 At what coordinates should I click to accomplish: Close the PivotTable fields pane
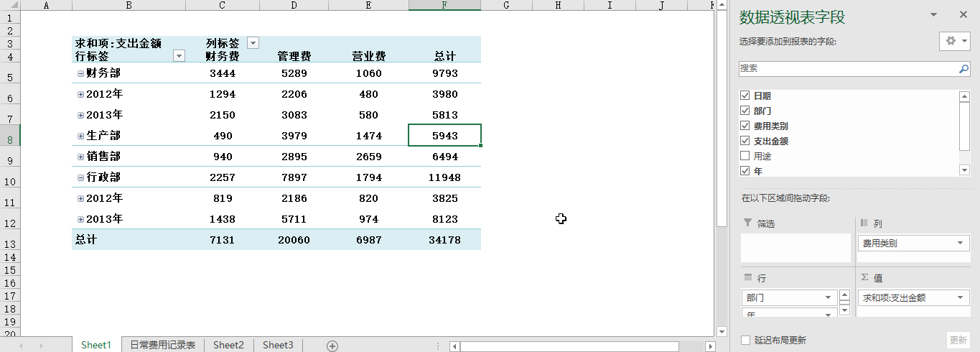tap(963, 14)
